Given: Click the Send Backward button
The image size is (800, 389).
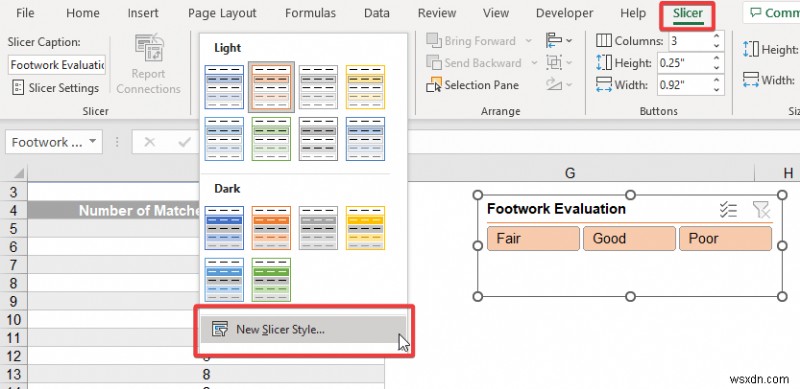Looking at the screenshot, I should click(474, 63).
